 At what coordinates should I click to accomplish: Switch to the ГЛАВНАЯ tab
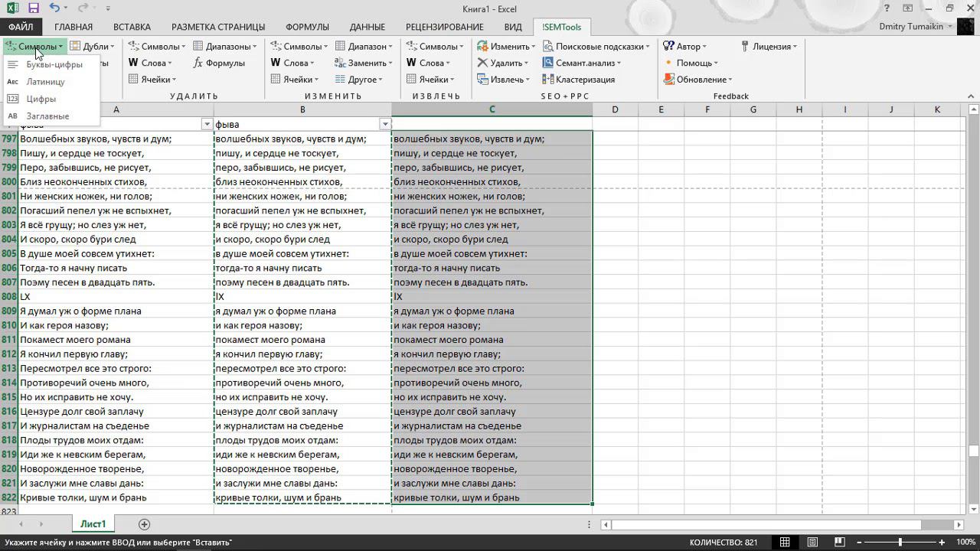pos(73,27)
